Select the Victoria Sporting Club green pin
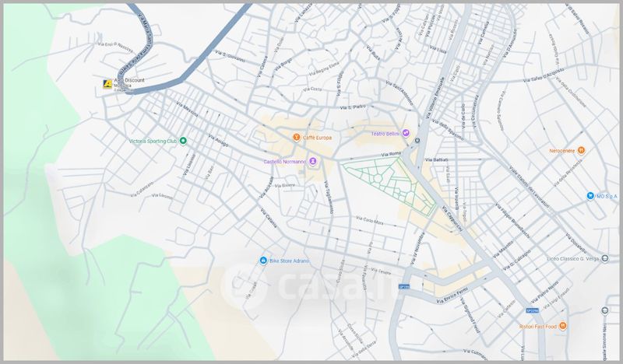This screenshot has width=623, height=364. (183, 141)
